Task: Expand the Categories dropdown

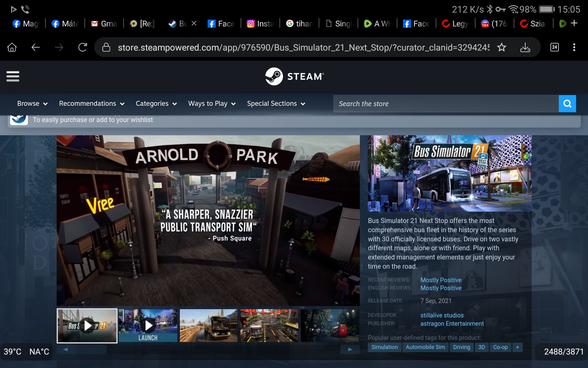Action: pyautogui.click(x=156, y=104)
